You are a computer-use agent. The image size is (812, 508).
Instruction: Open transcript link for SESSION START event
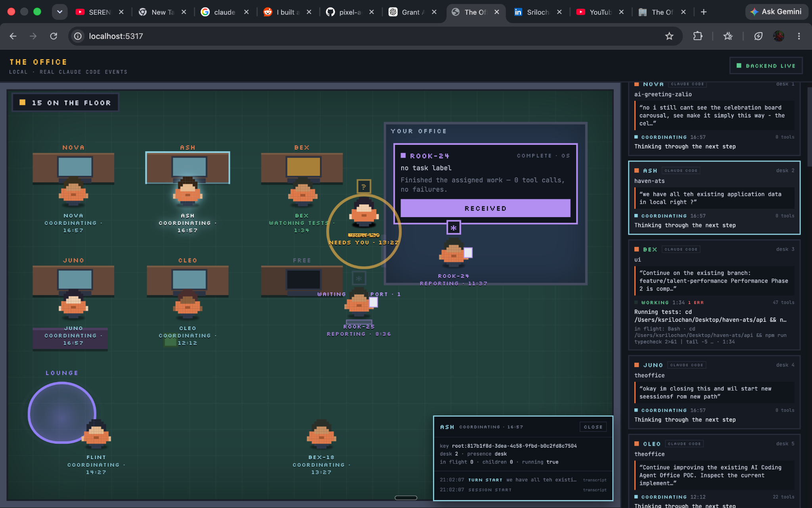595,490
